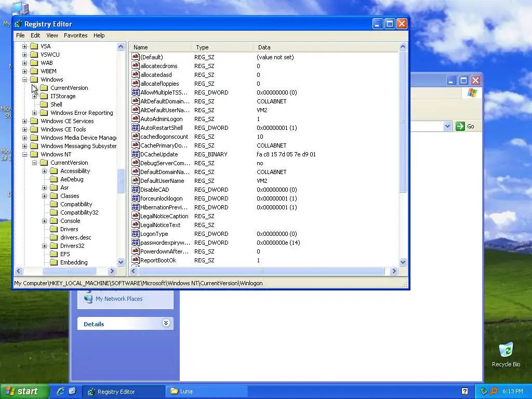The width and height of the screenshot is (532, 399).
Task: Click tree pane vertical scrollbar thumb
Action: click(121, 180)
